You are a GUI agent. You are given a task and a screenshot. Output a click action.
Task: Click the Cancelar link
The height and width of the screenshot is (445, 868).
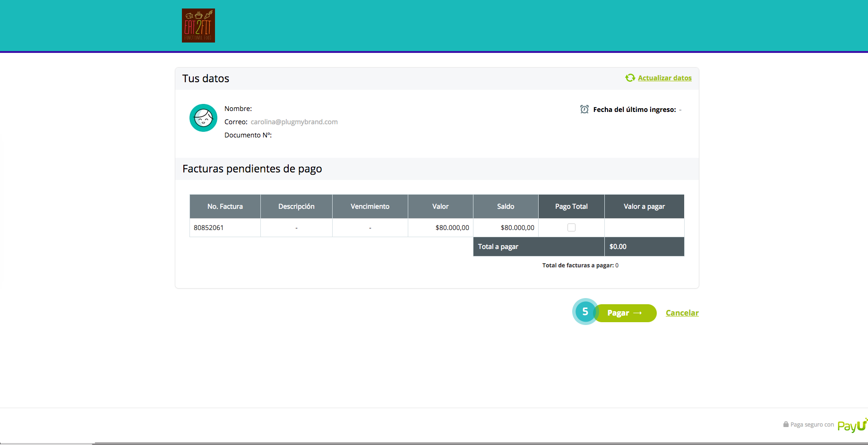pos(682,313)
